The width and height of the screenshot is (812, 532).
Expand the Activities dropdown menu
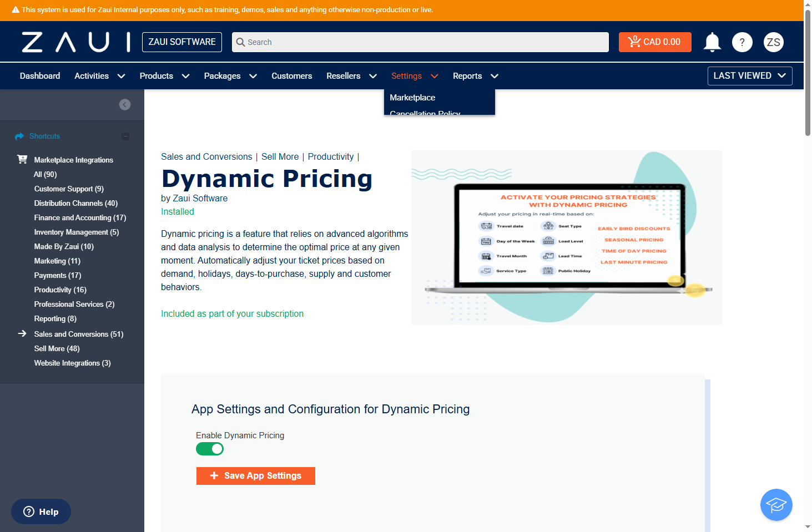(121, 76)
